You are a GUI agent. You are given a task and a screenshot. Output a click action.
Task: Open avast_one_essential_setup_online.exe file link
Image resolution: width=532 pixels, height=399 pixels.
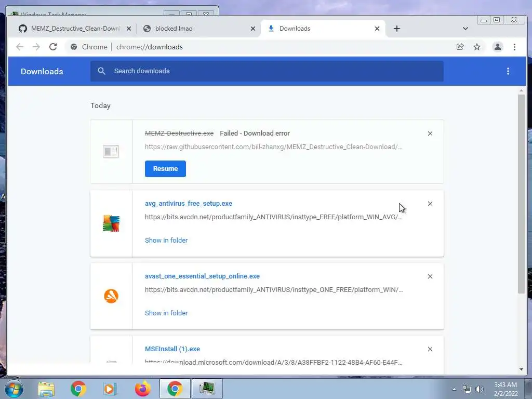202,276
